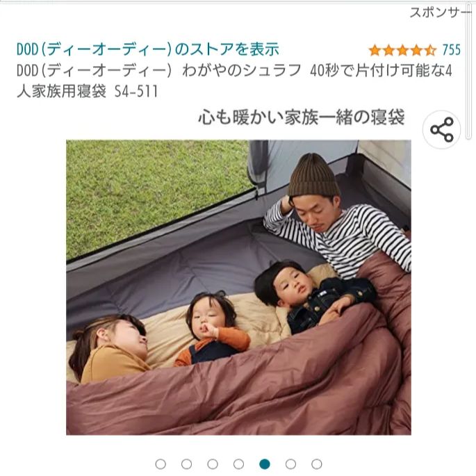Open the family sleeping bag product image

[238, 288]
